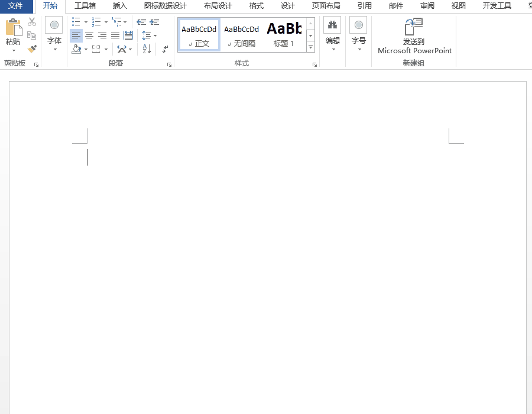The width and height of the screenshot is (532, 414).
Task: Open the Paste dropdown arrow
Action: (14, 50)
